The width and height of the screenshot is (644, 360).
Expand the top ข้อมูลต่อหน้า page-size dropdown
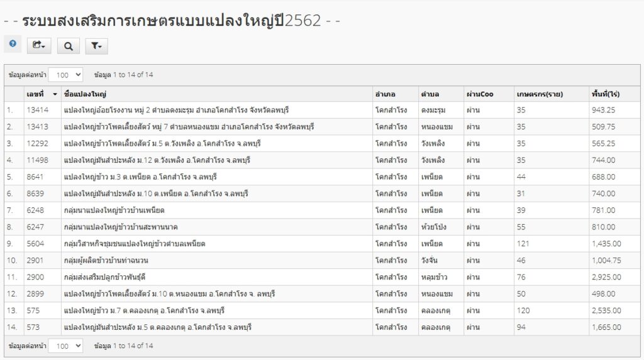coord(65,75)
